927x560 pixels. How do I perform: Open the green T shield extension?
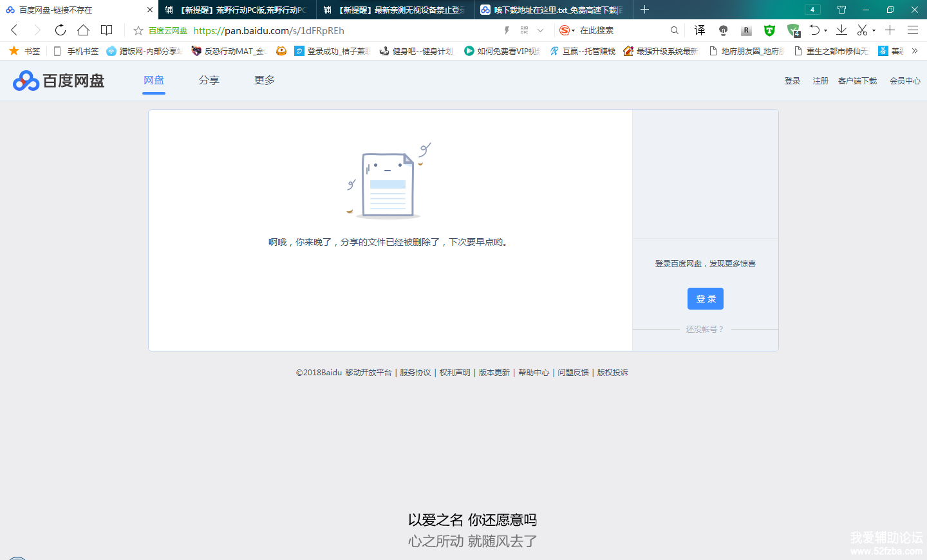click(769, 30)
